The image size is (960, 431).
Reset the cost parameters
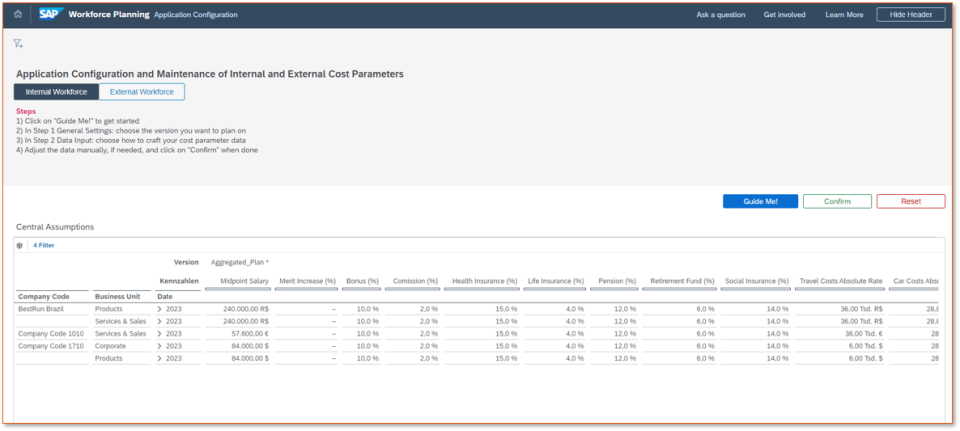910,201
